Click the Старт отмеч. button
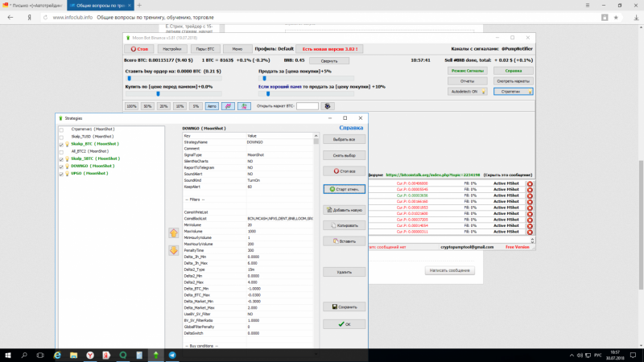The image size is (644, 362). [x=345, y=189]
